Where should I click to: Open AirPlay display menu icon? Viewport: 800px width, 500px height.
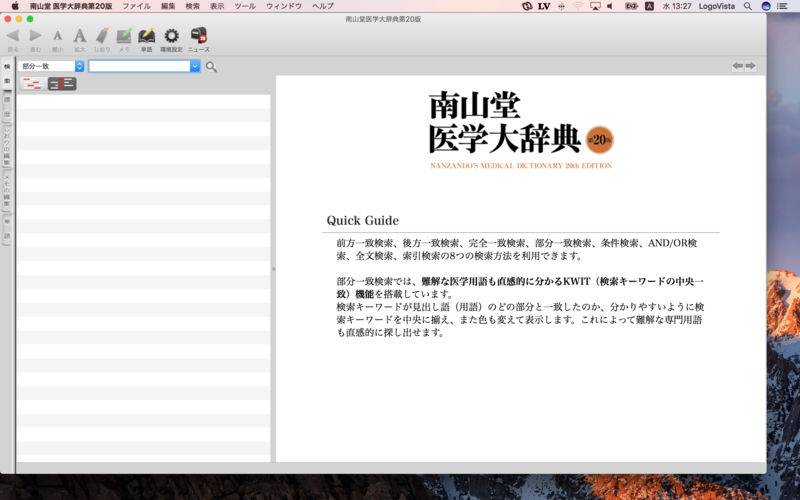[595, 6]
